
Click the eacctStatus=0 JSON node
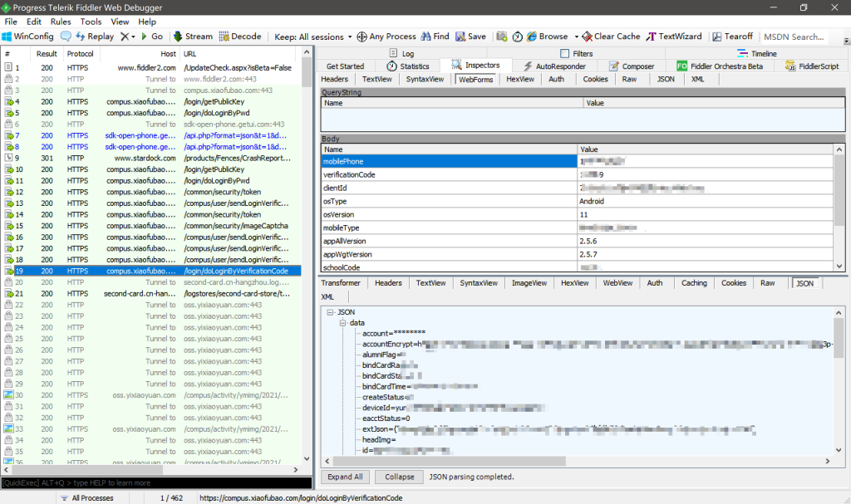click(386, 418)
